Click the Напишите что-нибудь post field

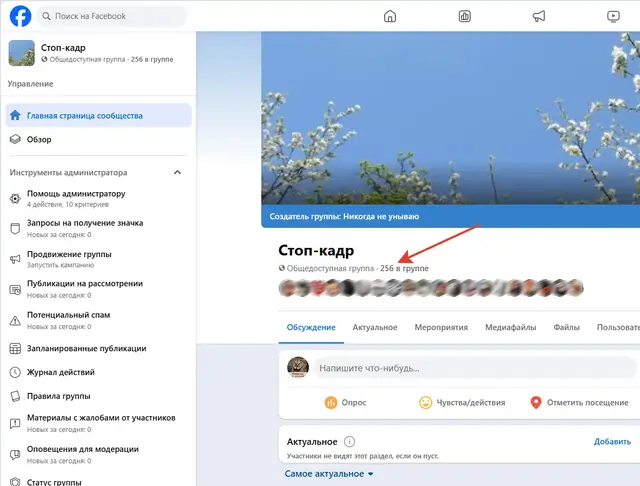[475, 368]
